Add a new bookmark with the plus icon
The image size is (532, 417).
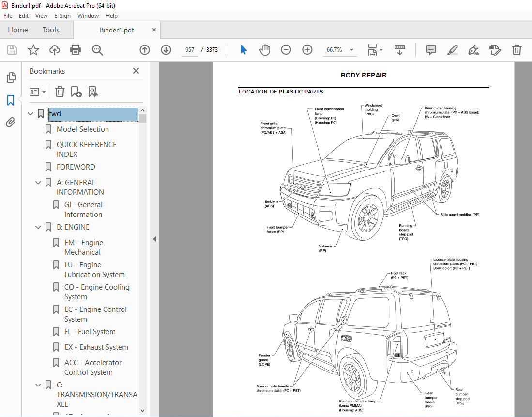click(x=76, y=92)
